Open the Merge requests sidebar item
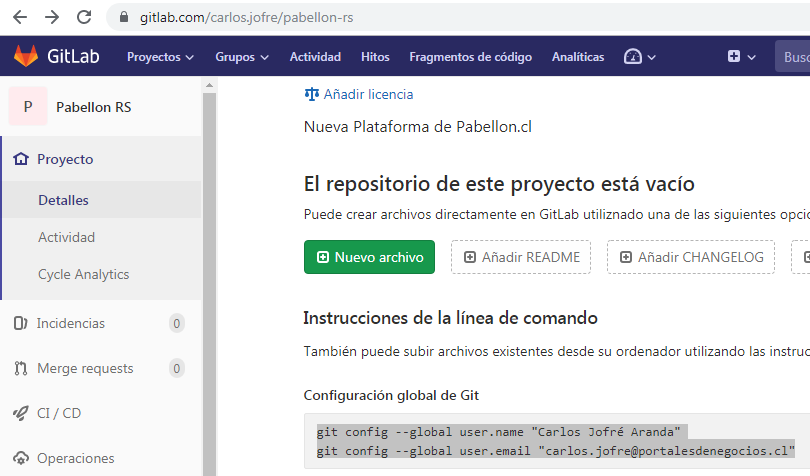 (84, 368)
